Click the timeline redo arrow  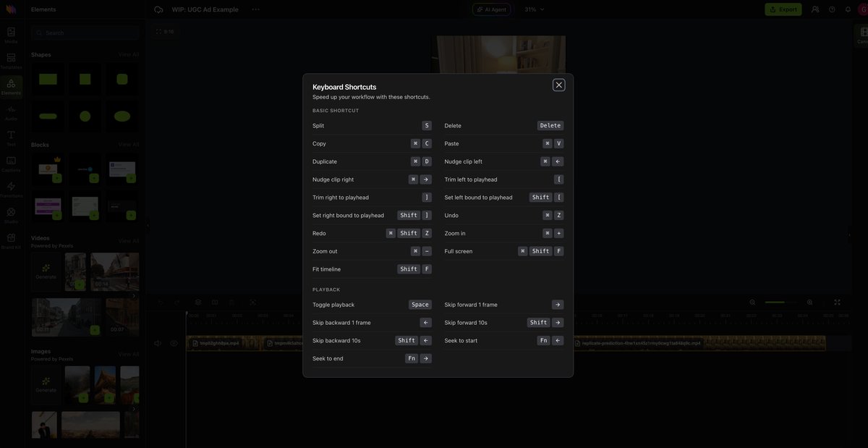pos(176,302)
